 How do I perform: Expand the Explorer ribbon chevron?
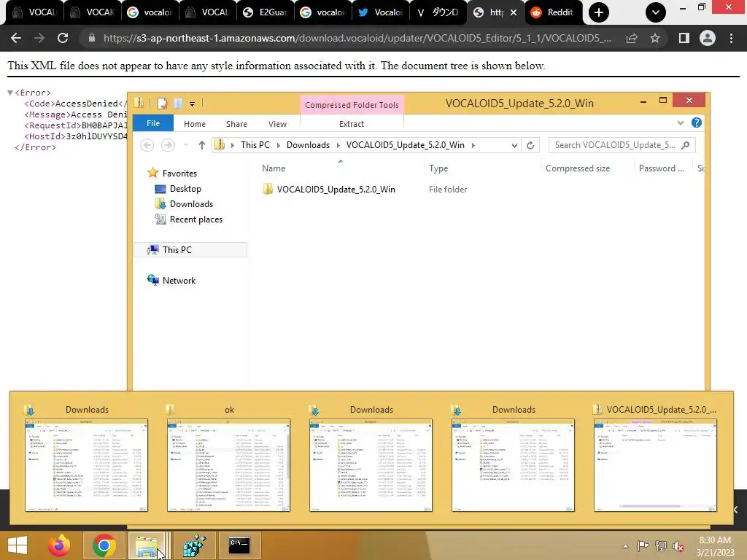coord(681,122)
